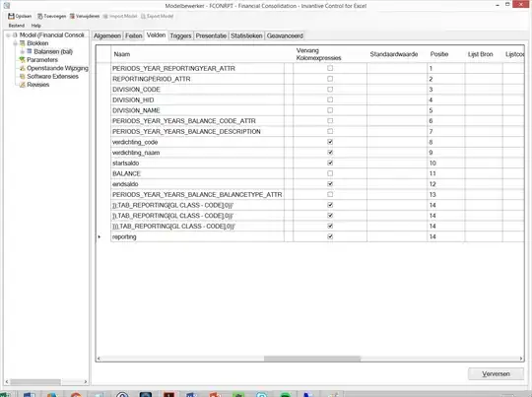Select Revisies in the model tree
532x397 pixels.
click(x=38, y=85)
